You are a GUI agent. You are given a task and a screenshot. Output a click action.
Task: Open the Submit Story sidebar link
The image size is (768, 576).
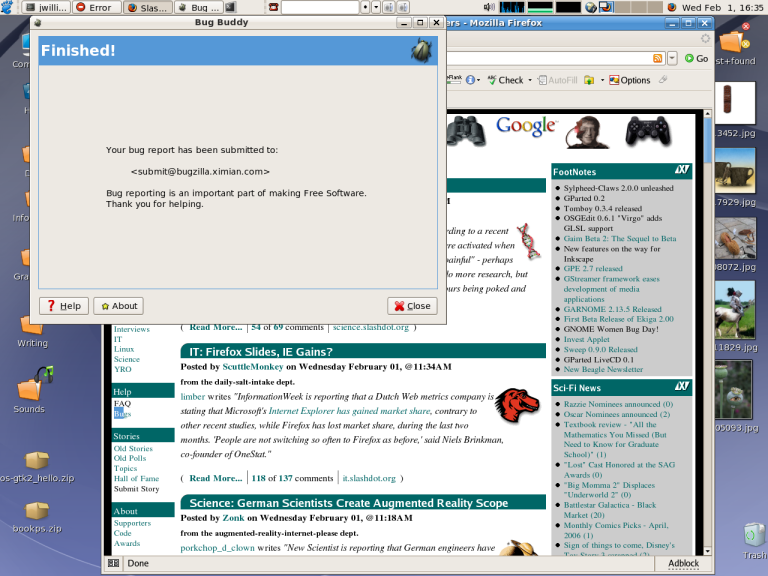point(136,489)
